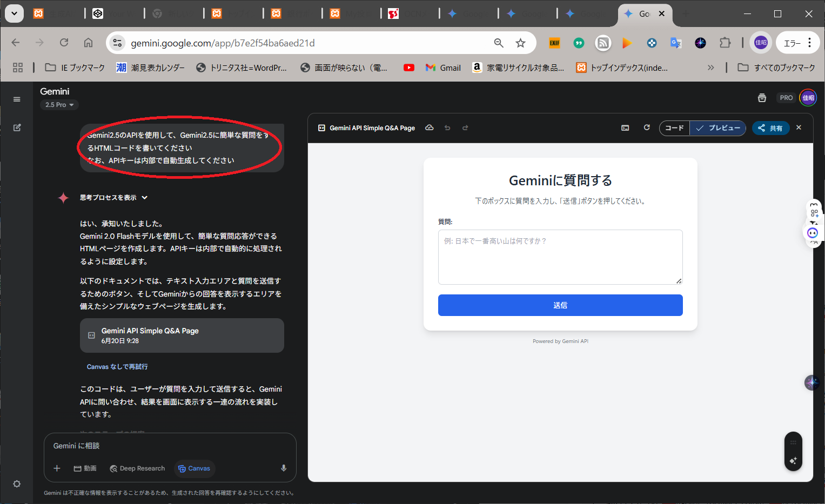
Task: Open the Amazon 家電リサイクル対象品 bookmark
Action: click(518, 68)
